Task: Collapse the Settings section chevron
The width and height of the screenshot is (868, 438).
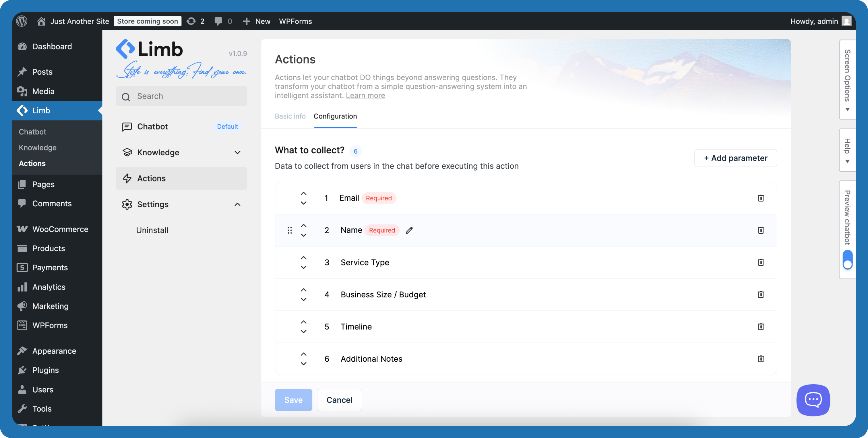Action: click(237, 205)
